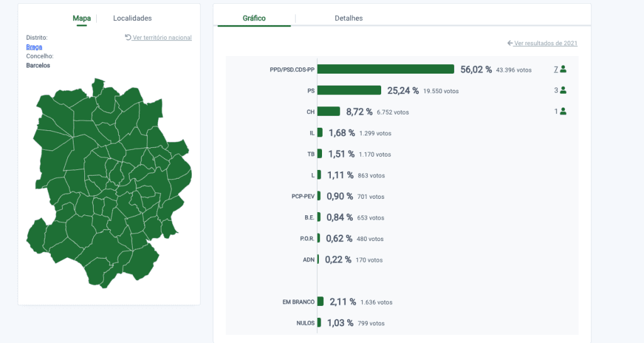This screenshot has height=343, width=644.
Task: Click the northernmost parish on the Barcelos map
Action: point(97,87)
